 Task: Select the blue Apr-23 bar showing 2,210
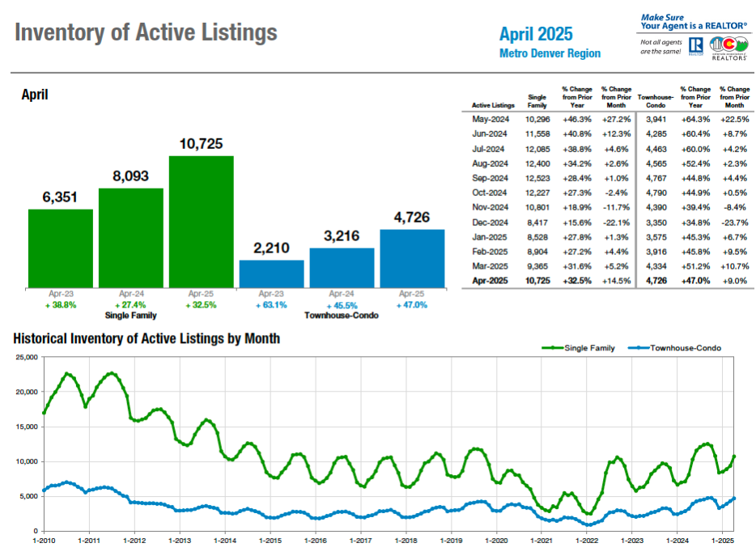271,274
